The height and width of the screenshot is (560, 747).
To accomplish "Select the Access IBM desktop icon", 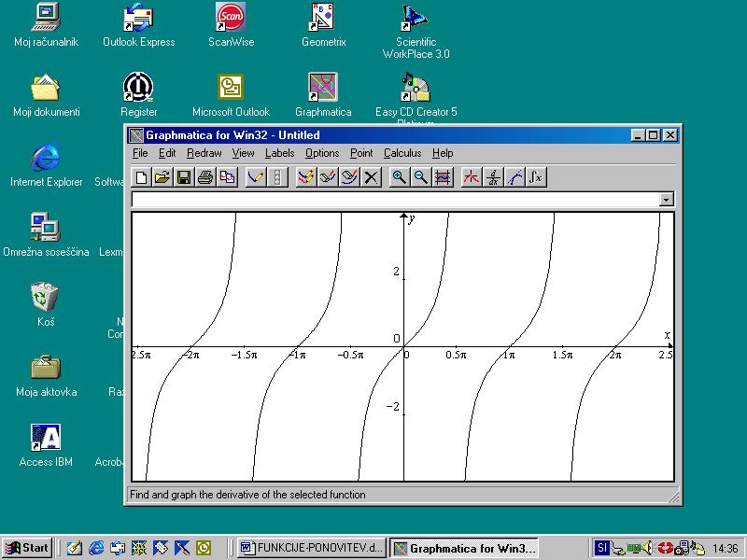I will tap(46, 445).
